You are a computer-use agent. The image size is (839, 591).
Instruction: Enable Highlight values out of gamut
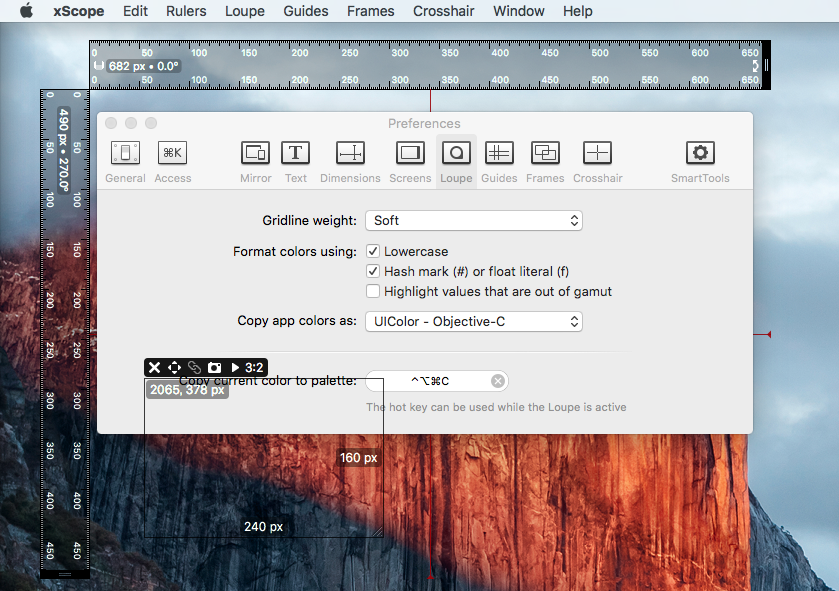pyautogui.click(x=373, y=291)
